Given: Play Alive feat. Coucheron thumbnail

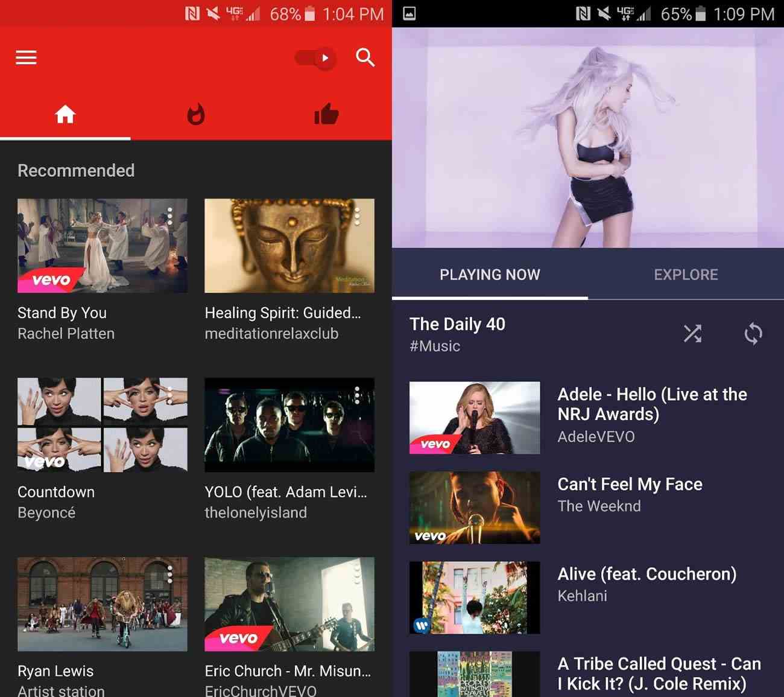Looking at the screenshot, I should 475,597.
